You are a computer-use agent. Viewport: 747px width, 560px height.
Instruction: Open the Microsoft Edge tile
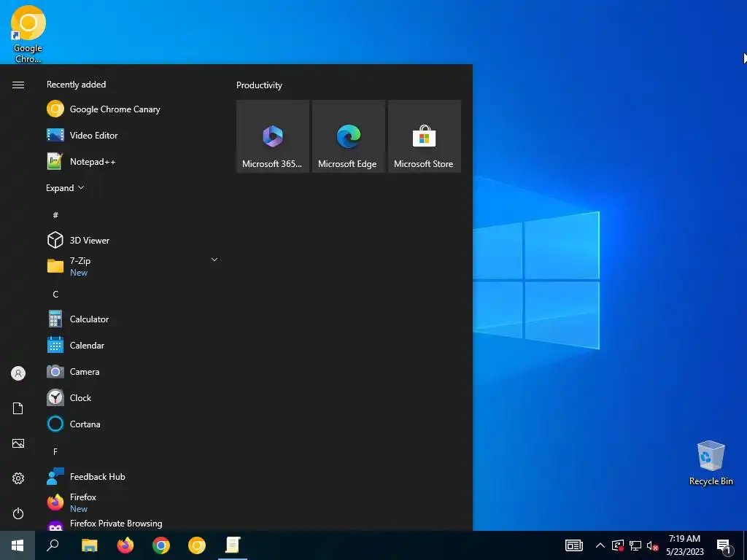click(x=348, y=136)
